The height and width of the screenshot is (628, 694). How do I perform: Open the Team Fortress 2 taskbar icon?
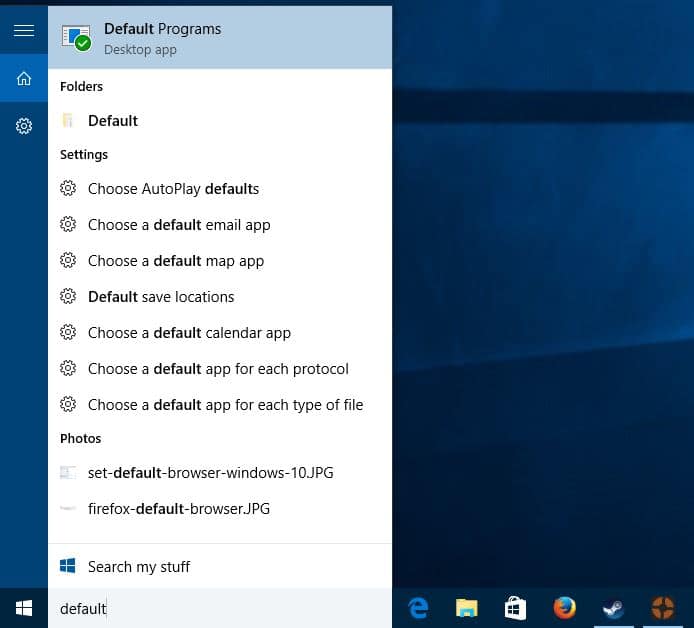(662, 608)
